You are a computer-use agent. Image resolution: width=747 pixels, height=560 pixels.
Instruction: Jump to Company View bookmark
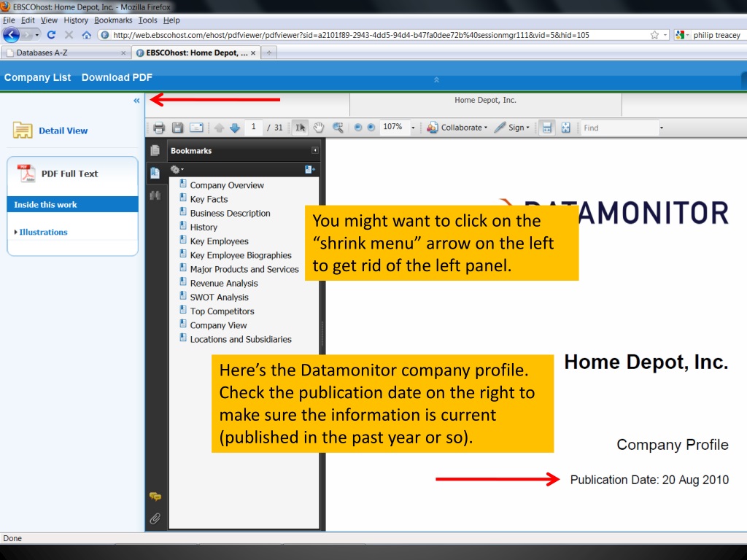point(218,325)
